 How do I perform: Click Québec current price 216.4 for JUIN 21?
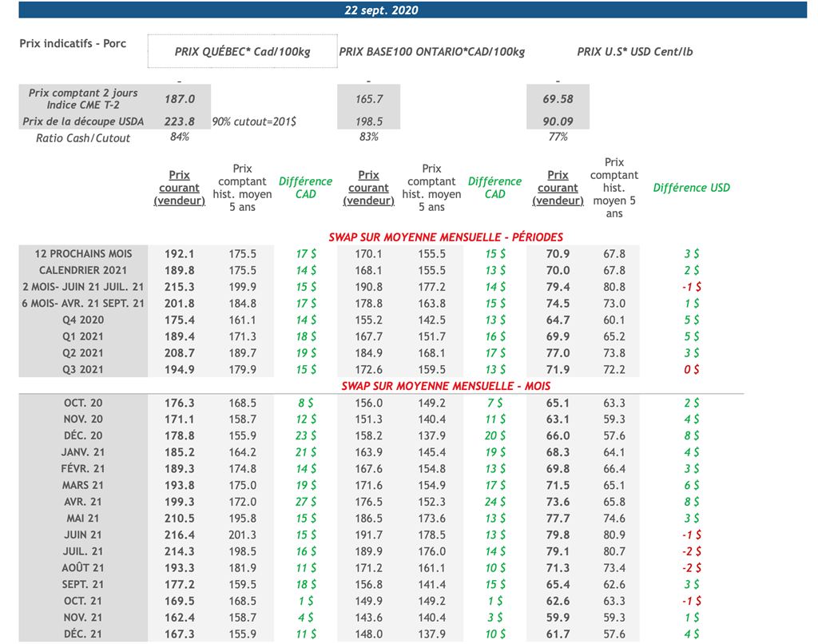point(180,535)
